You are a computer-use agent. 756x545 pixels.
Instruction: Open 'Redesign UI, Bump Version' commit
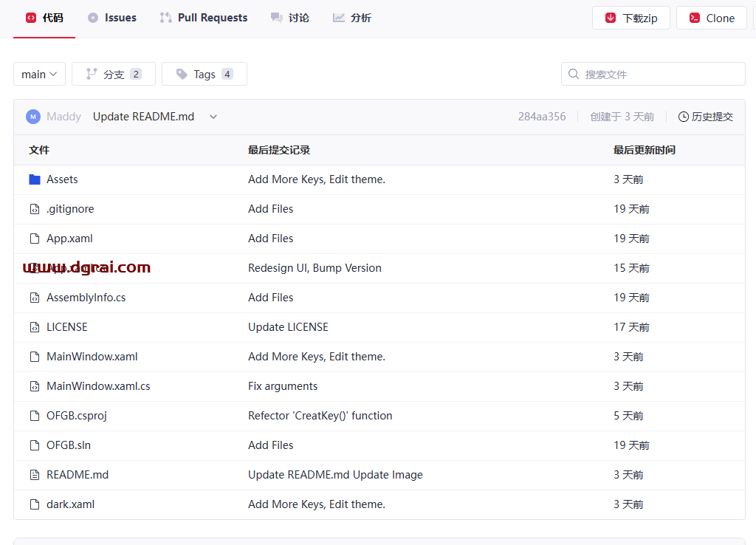click(x=315, y=268)
